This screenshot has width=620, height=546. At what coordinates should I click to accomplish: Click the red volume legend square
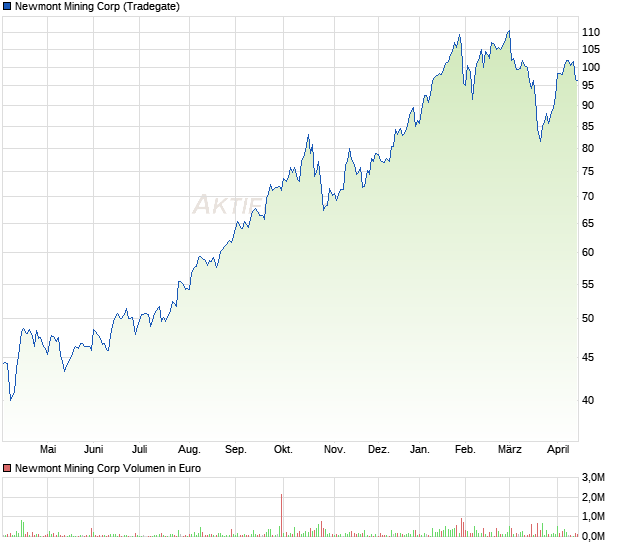click(x=7, y=468)
